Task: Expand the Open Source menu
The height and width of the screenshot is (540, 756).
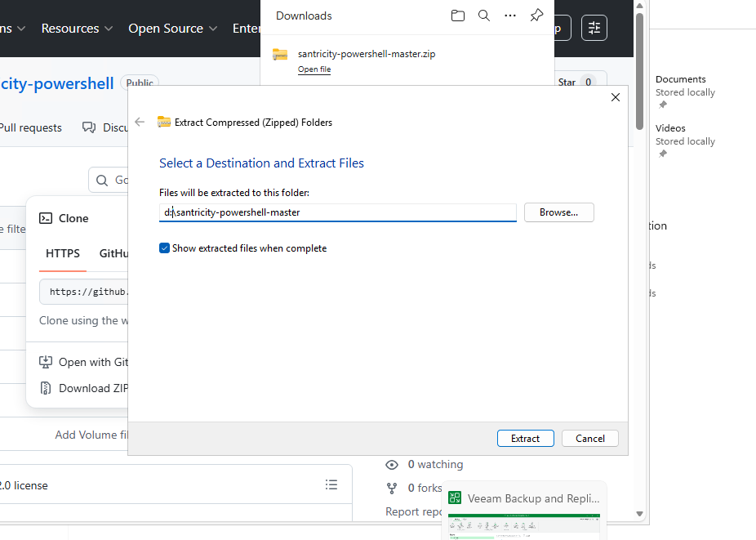Action: (172, 29)
